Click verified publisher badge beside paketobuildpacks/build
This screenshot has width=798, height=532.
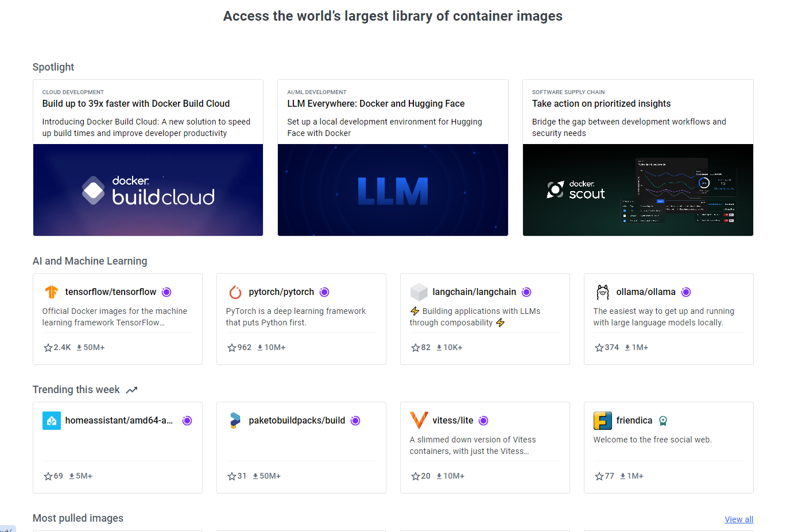tap(355, 421)
